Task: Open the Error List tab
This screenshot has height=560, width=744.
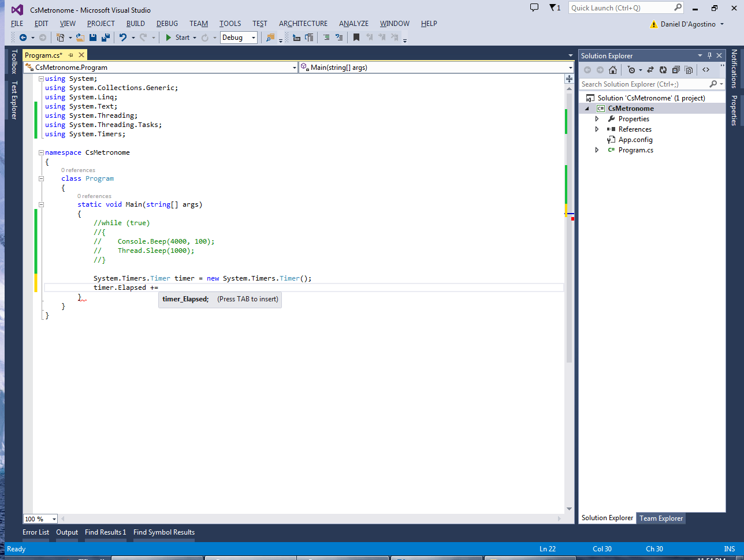Action: pyautogui.click(x=36, y=532)
